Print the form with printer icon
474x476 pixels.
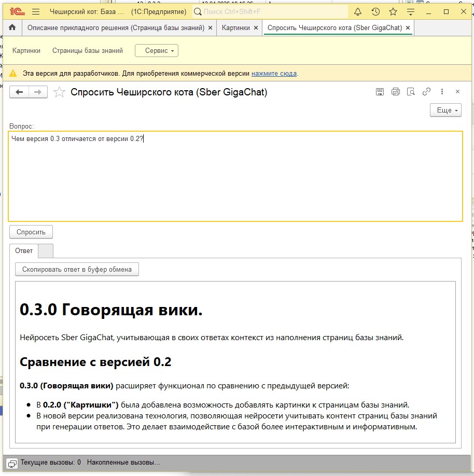395,92
